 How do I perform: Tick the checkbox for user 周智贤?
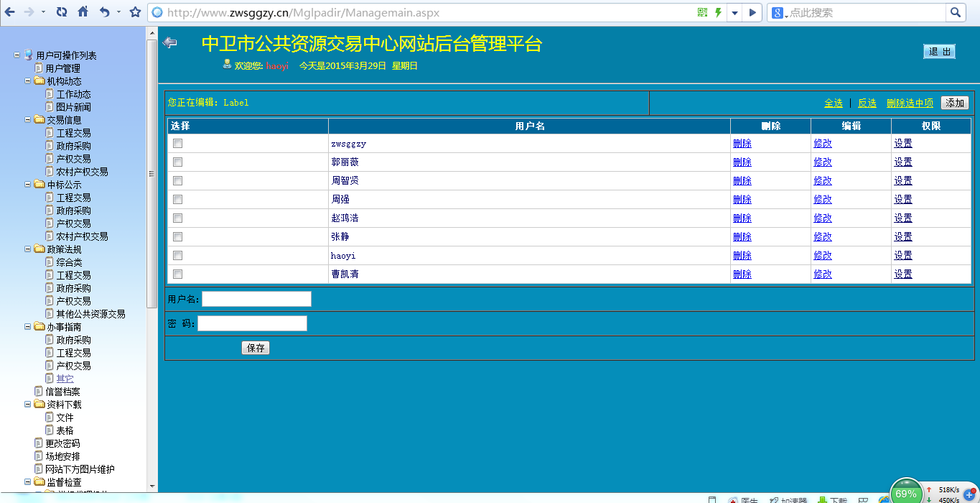pos(177,180)
